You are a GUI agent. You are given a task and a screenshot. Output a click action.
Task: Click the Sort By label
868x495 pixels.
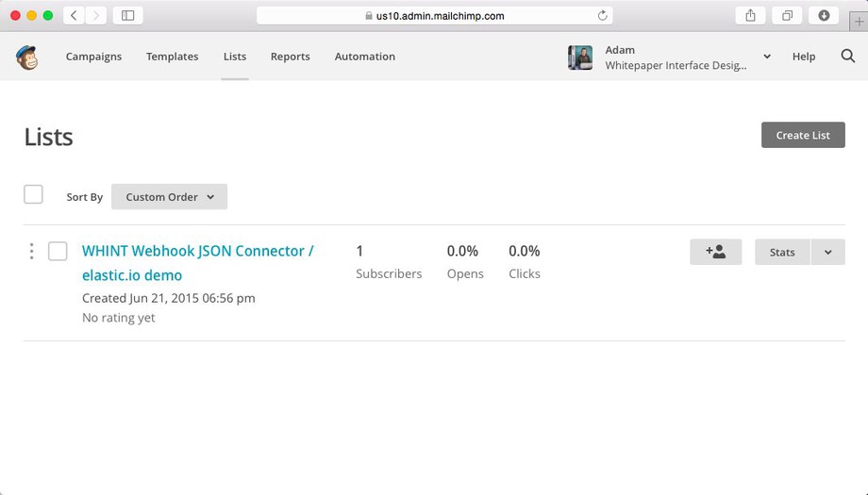tap(85, 197)
